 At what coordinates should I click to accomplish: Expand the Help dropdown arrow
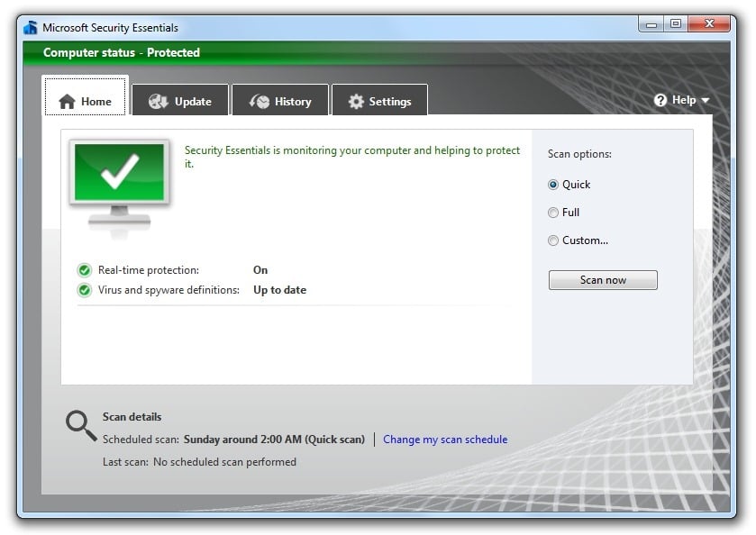click(706, 100)
